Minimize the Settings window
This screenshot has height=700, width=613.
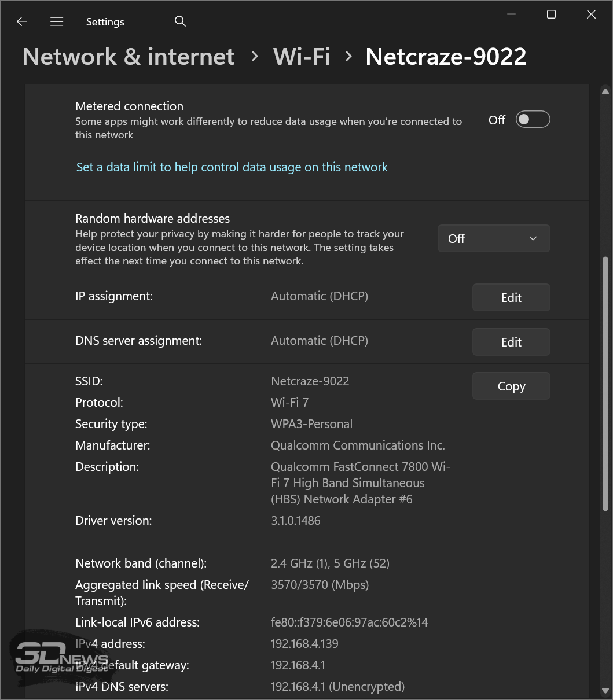pyautogui.click(x=511, y=14)
